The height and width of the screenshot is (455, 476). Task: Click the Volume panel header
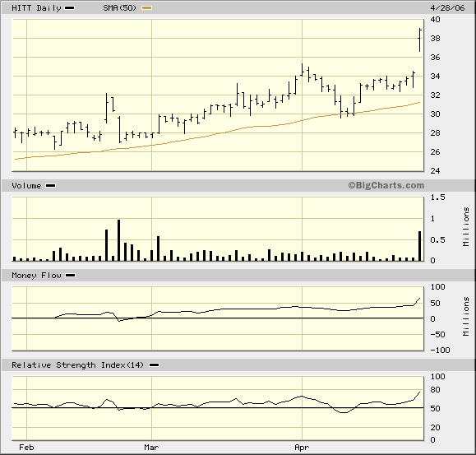pos(238,186)
